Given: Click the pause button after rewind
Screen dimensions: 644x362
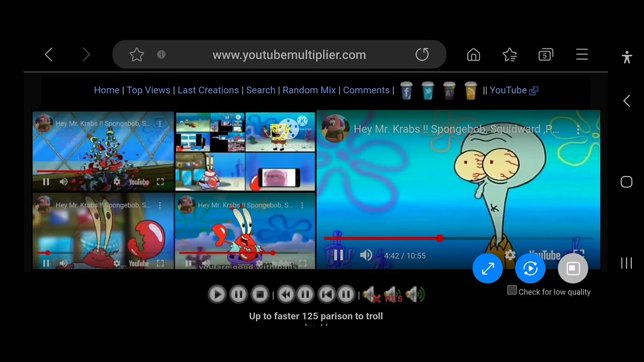Looking at the screenshot, I should coord(305,294).
